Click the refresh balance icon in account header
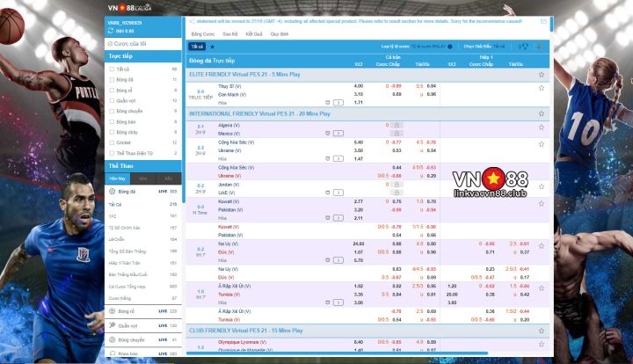Image resolution: width=633 pixels, height=364 pixels. pos(110,31)
